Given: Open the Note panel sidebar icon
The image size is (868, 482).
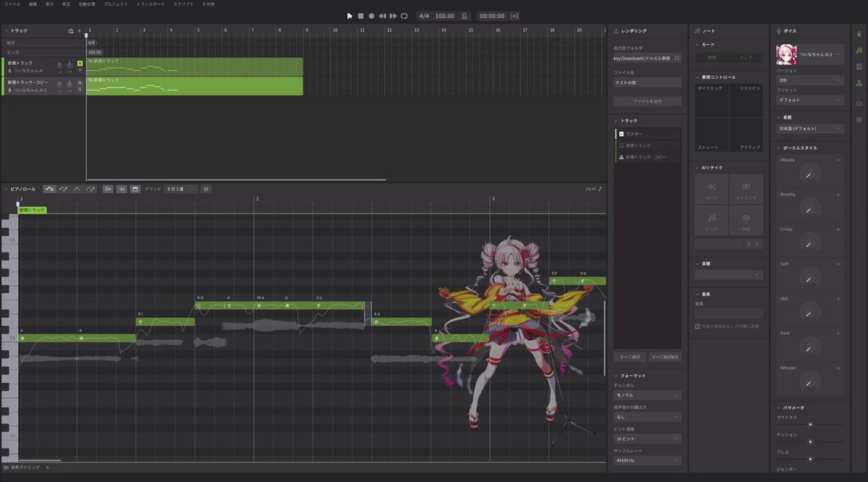Looking at the screenshot, I should tap(859, 50).
